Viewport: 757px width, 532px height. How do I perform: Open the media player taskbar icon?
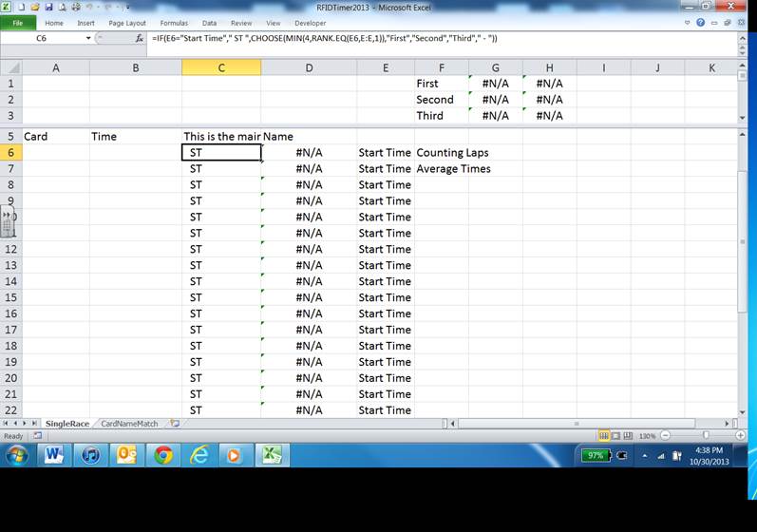(235, 455)
